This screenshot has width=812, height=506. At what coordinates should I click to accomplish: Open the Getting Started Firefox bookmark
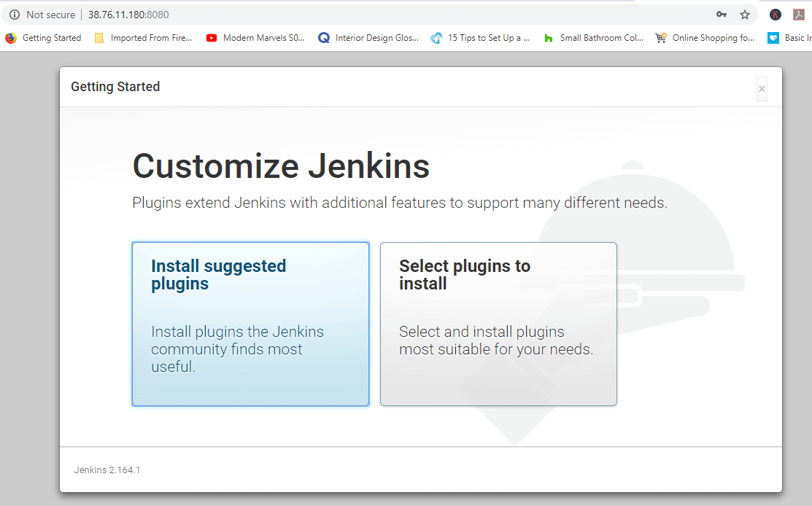point(44,38)
